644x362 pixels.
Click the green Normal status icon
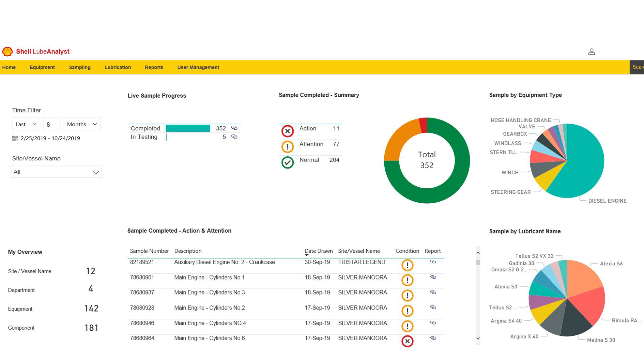coord(288,162)
